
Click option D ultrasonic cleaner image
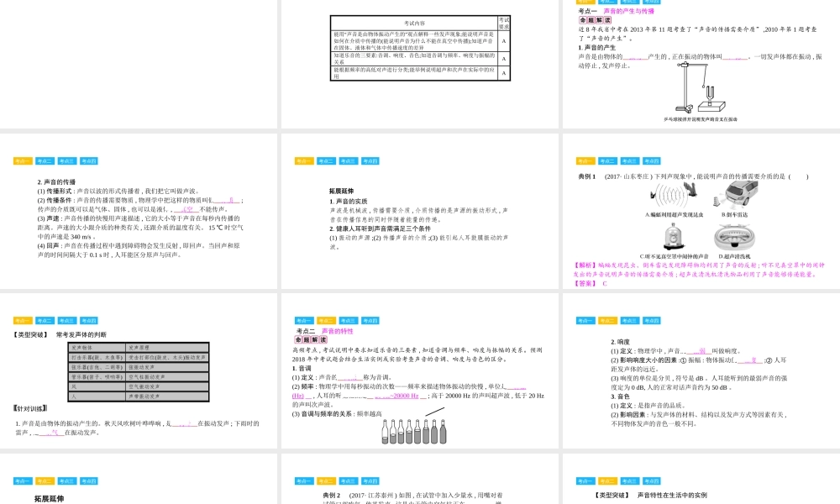734,239
